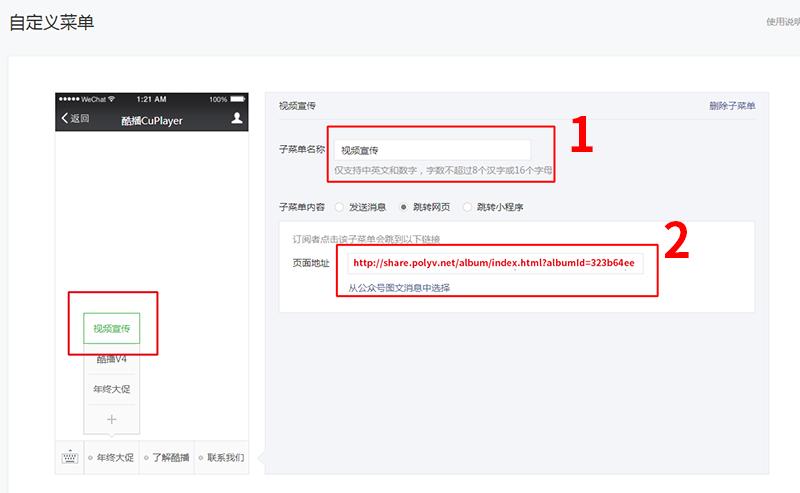Select the 视频宣传 submenu item
Screen dimensions: 800x493
pyautogui.click(x=112, y=328)
